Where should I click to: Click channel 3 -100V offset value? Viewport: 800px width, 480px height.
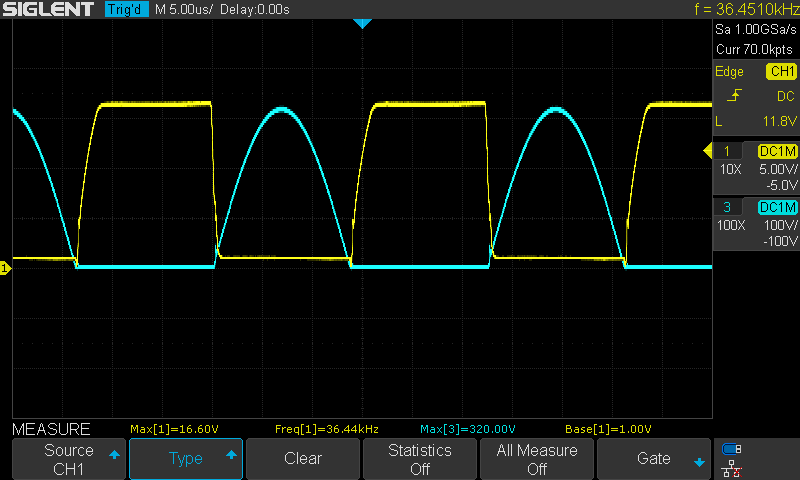pos(780,241)
